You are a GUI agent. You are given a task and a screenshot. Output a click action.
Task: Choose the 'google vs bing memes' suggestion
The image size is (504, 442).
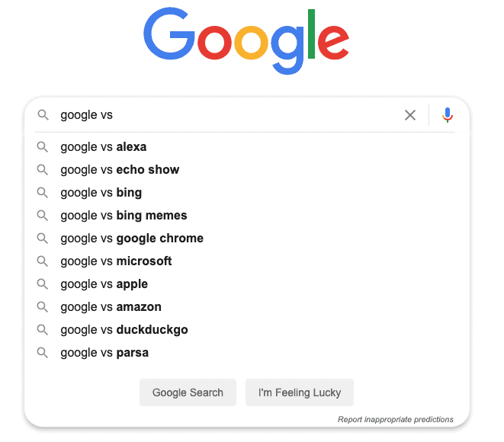coord(247,215)
